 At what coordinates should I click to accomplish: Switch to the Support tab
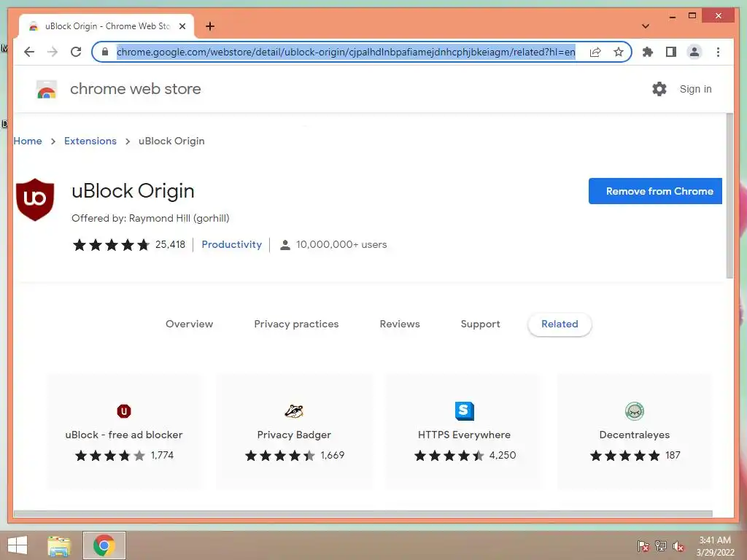(480, 324)
